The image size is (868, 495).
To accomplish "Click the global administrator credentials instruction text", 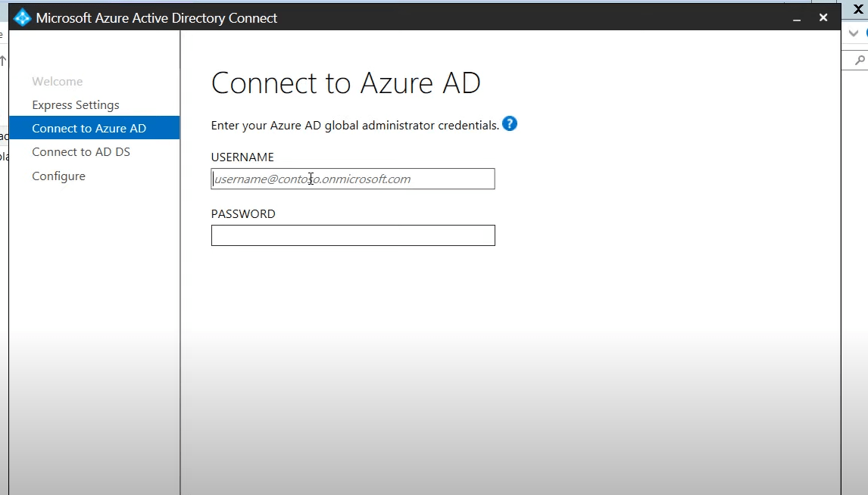I will pyautogui.click(x=354, y=126).
